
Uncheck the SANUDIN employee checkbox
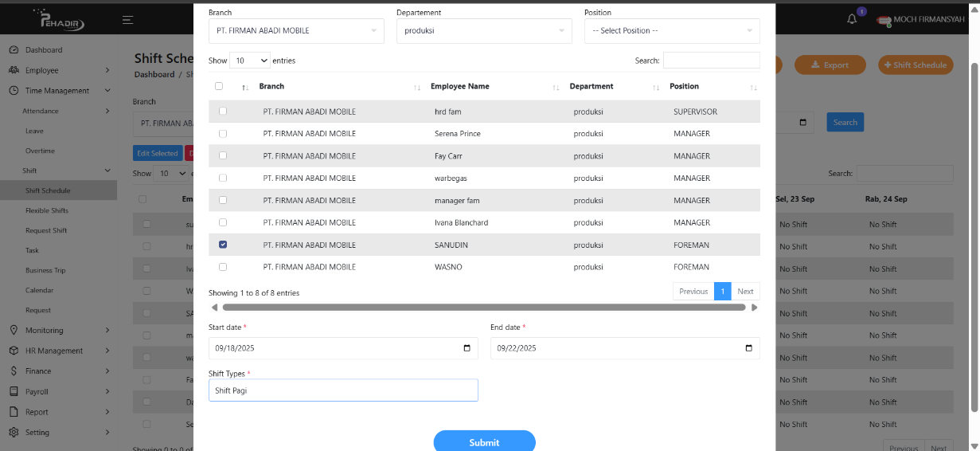pyautogui.click(x=223, y=245)
